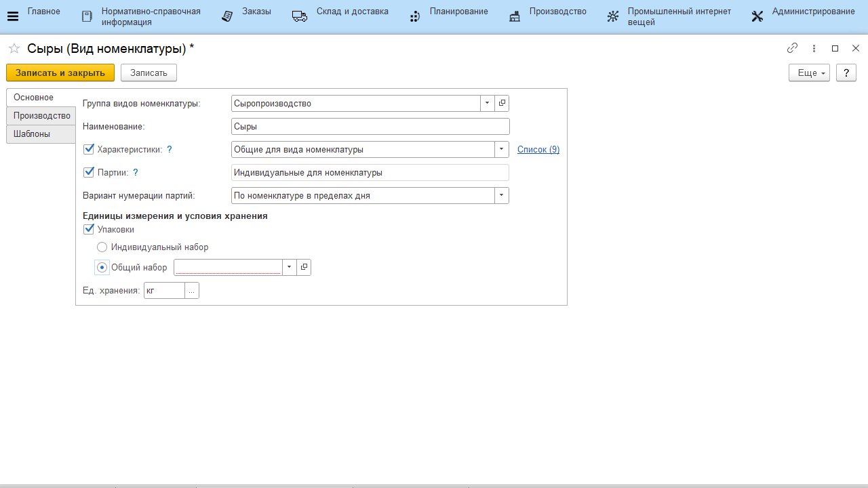Expand Вариант нумерации партий dropdown
This screenshot has height=488, width=868.
click(x=501, y=196)
